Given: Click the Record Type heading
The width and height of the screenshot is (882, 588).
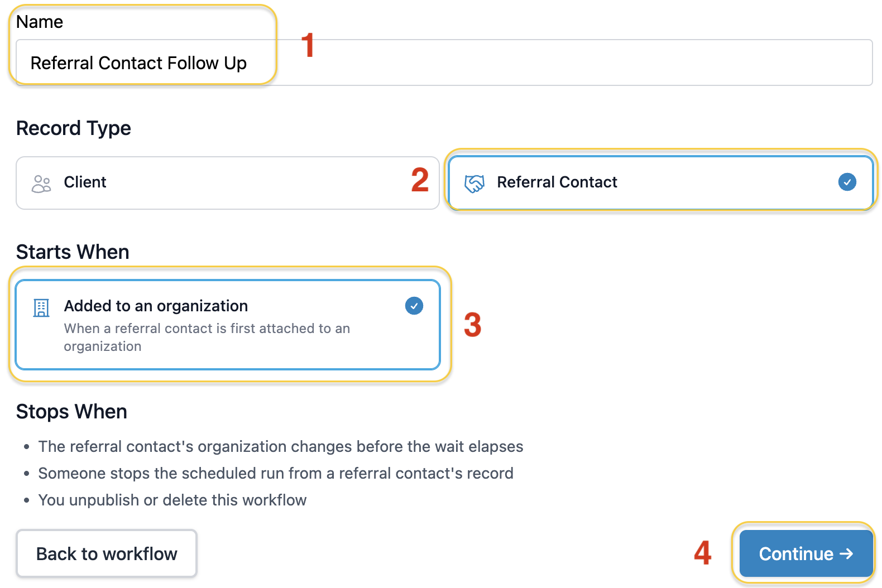Looking at the screenshot, I should pyautogui.click(x=74, y=128).
